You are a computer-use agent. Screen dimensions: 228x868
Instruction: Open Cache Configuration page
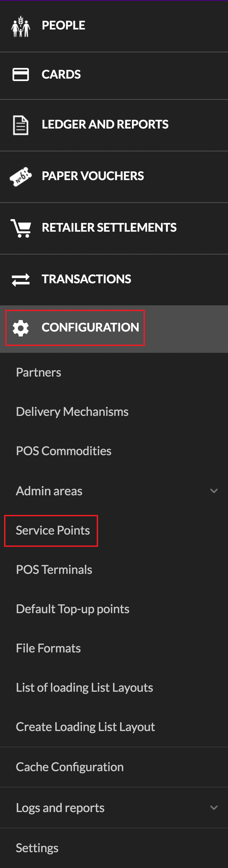pos(70,767)
